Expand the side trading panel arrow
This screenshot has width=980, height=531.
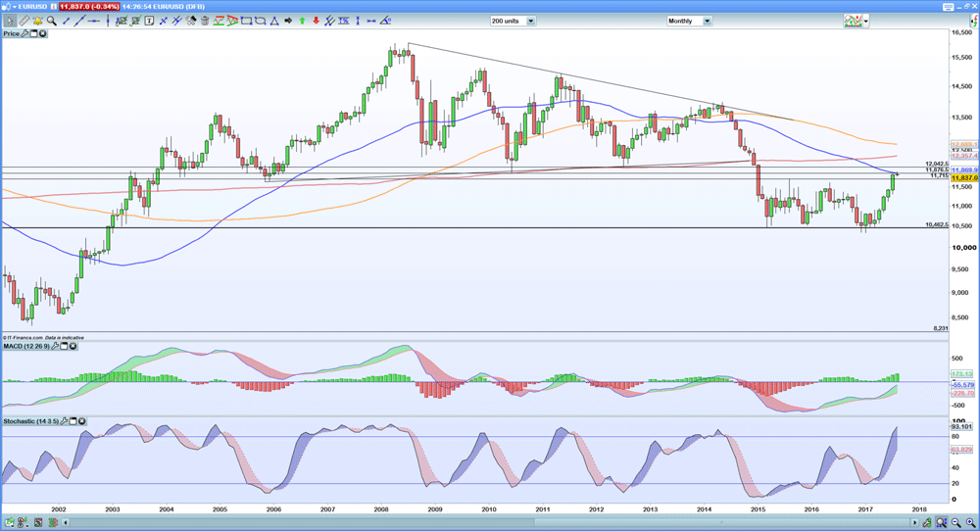(972, 21)
